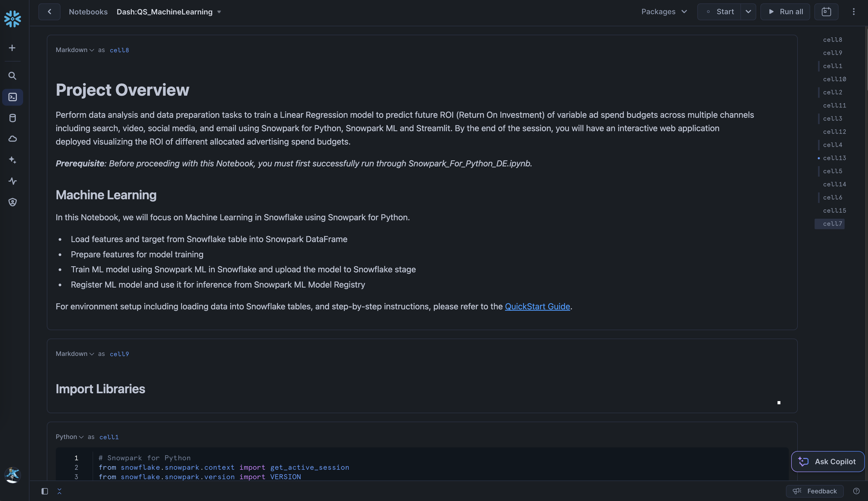Click the Run all button
This screenshot has height=501, width=868.
coord(785,12)
